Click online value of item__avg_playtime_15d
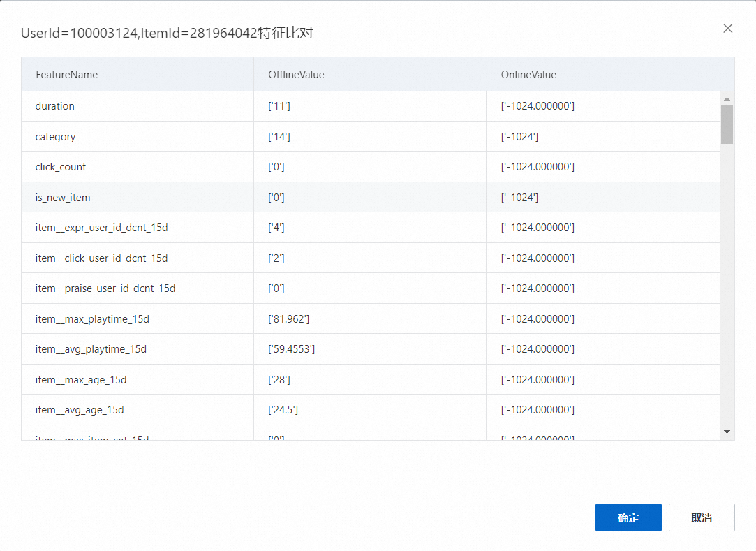Screen dimensions: 756x551 (x=538, y=349)
